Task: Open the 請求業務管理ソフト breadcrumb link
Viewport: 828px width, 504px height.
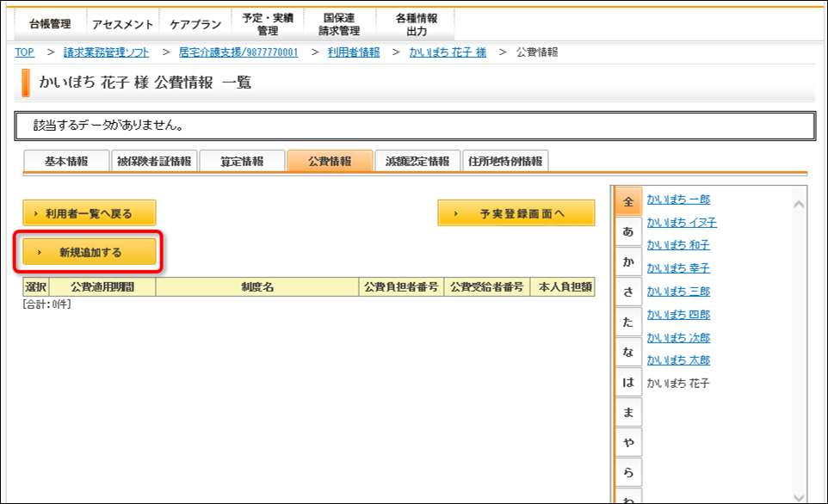Action: coord(106,52)
